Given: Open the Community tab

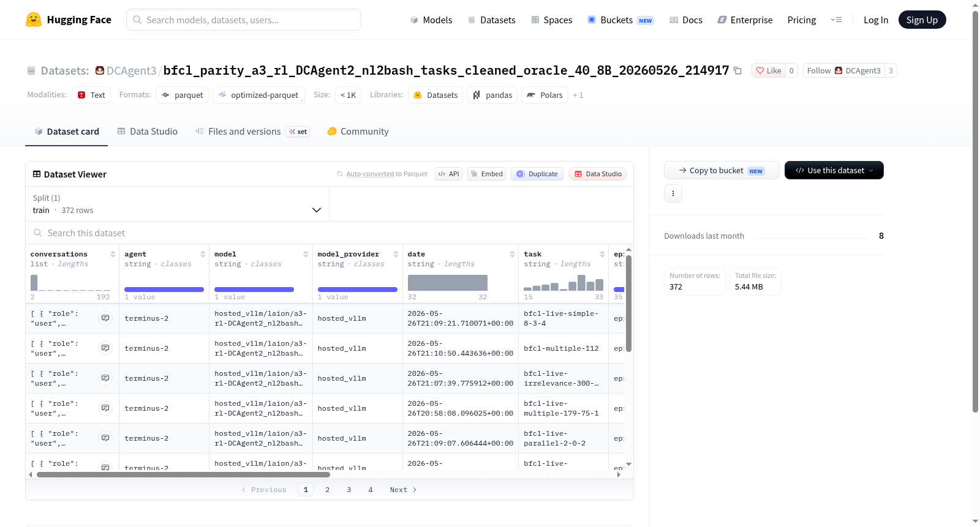Looking at the screenshot, I should 358,132.
